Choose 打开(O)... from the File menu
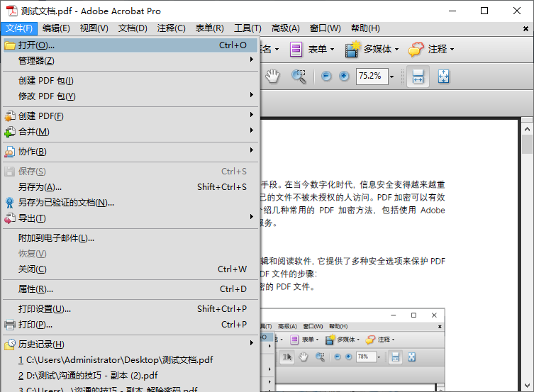Viewport: 534px width, 392px height. pos(130,45)
